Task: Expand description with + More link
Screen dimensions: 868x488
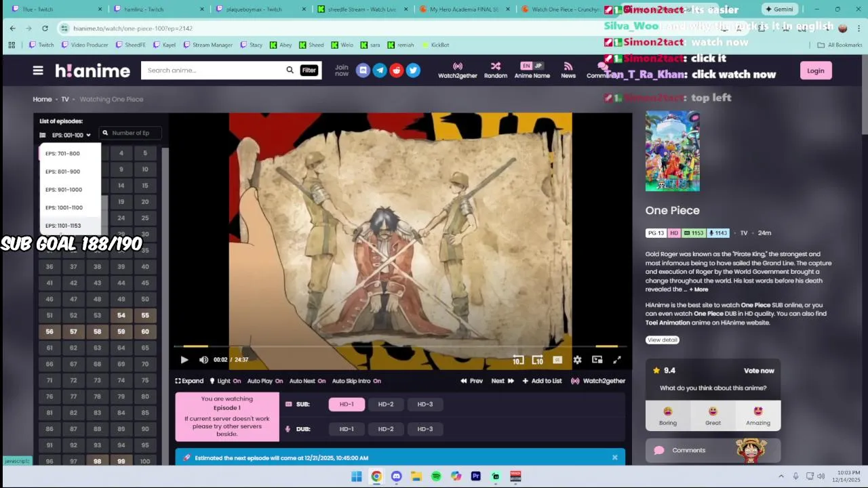Action: pyautogui.click(x=698, y=289)
